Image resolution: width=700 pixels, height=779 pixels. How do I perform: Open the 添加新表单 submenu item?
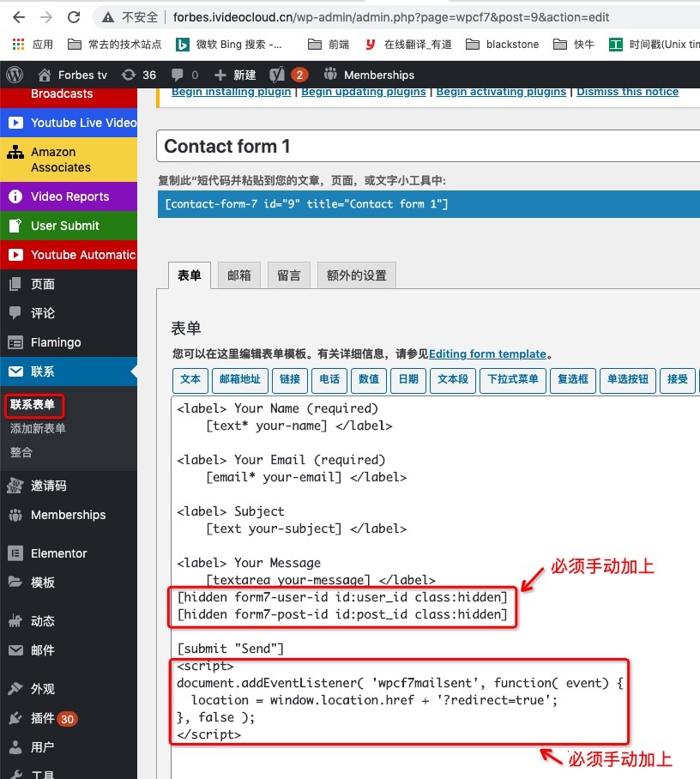[x=38, y=428]
